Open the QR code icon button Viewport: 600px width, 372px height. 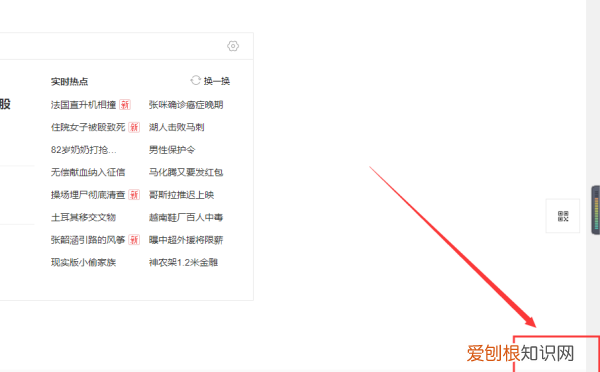(x=563, y=216)
